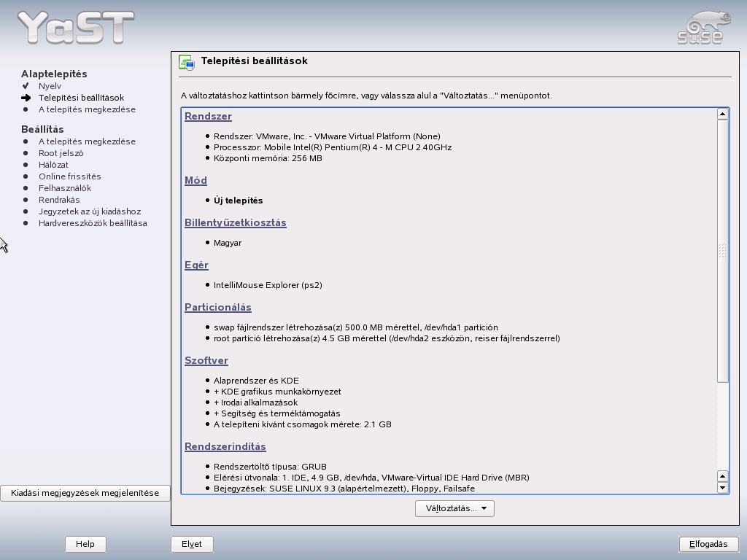Click Felhasználók in the sidebar
The width and height of the screenshot is (747, 560).
[x=65, y=188]
